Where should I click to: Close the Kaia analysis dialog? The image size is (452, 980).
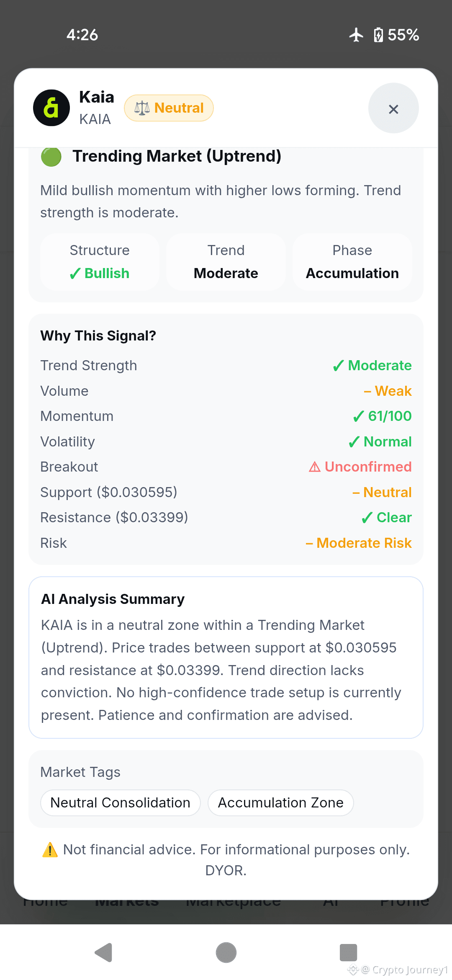point(393,108)
